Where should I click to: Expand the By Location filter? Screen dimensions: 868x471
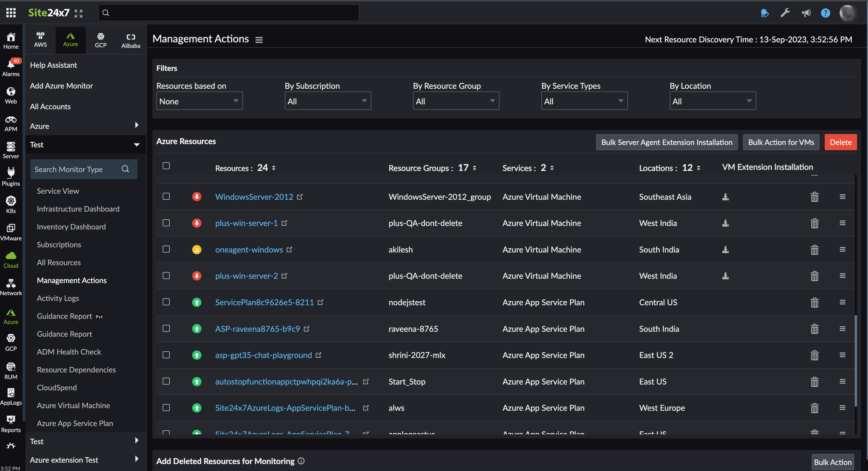pos(712,101)
